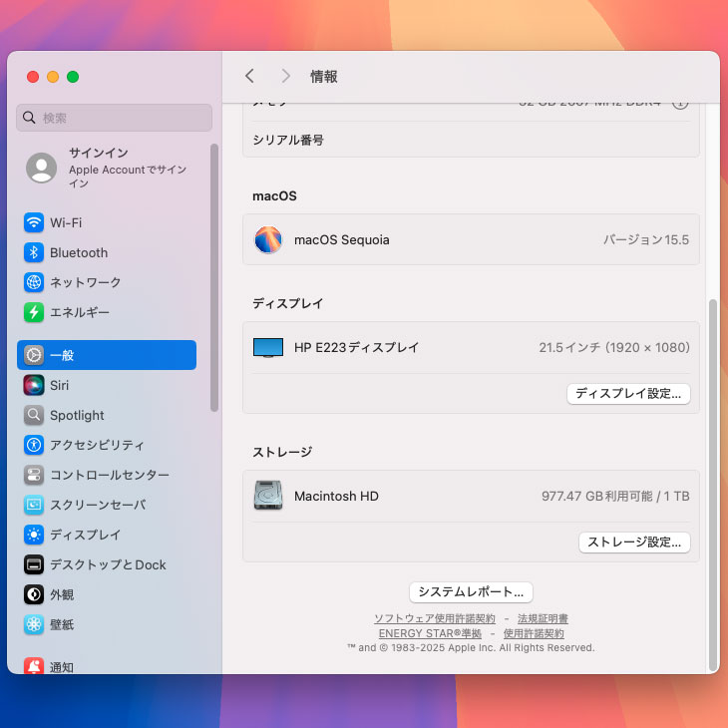Click the ストレージ section heading

click(282, 452)
